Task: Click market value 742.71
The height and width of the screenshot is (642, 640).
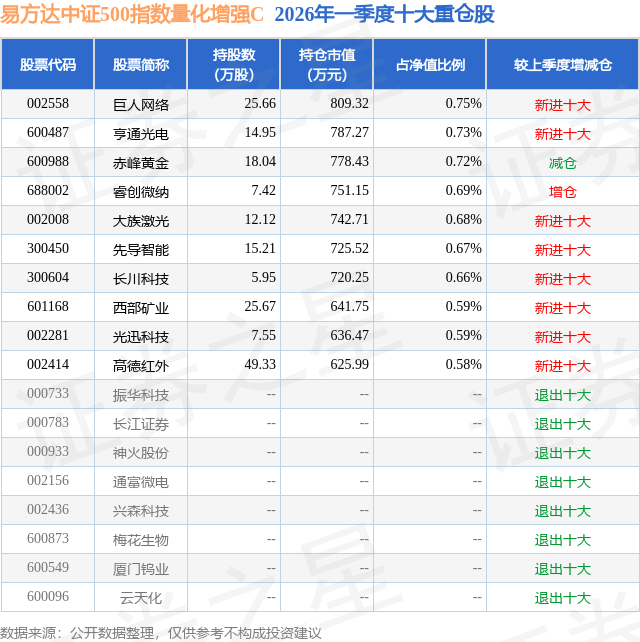Action: tap(350, 219)
